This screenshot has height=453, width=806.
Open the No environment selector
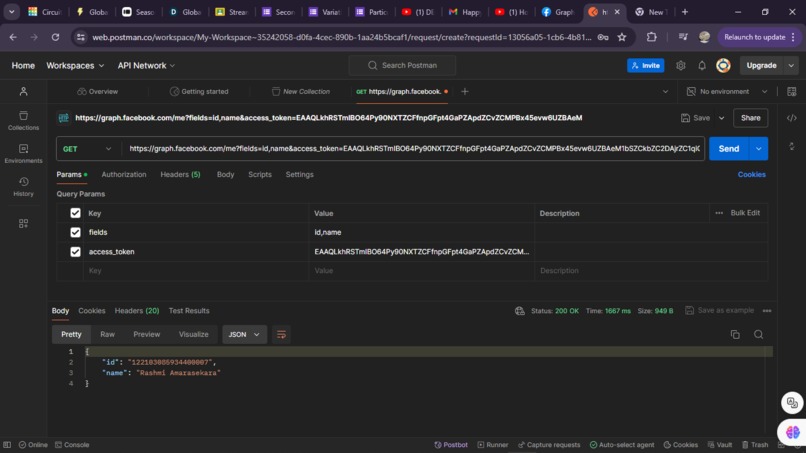(727, 92)
